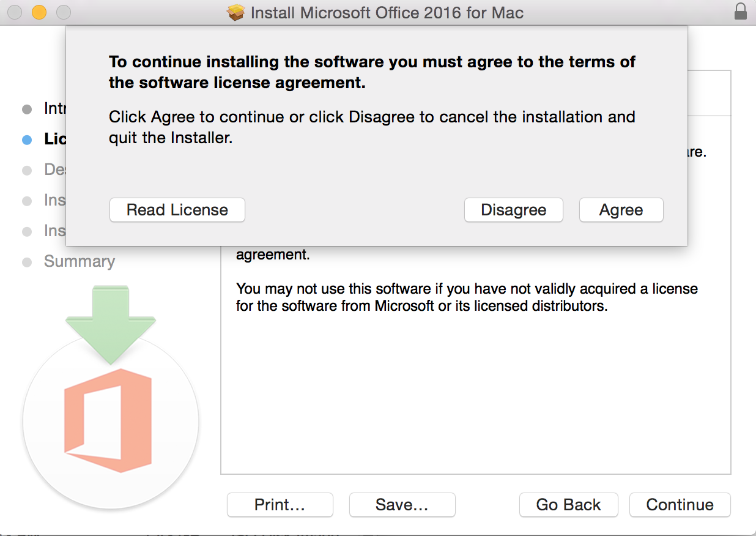Open the Read License button
The height and width of the screenshot is (536, 756).
point(177,210)
